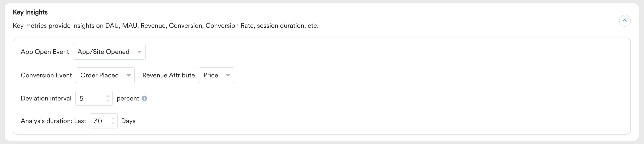Screen dimensions: 644x144
Task: Click the Revenue Attribute label
Action: (x=168, y=75)
